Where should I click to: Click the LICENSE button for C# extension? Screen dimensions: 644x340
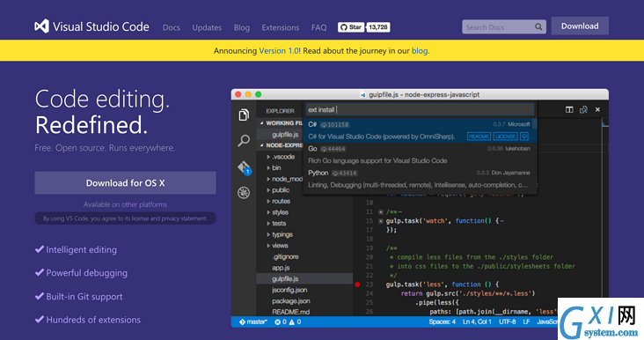coord(505,136)
